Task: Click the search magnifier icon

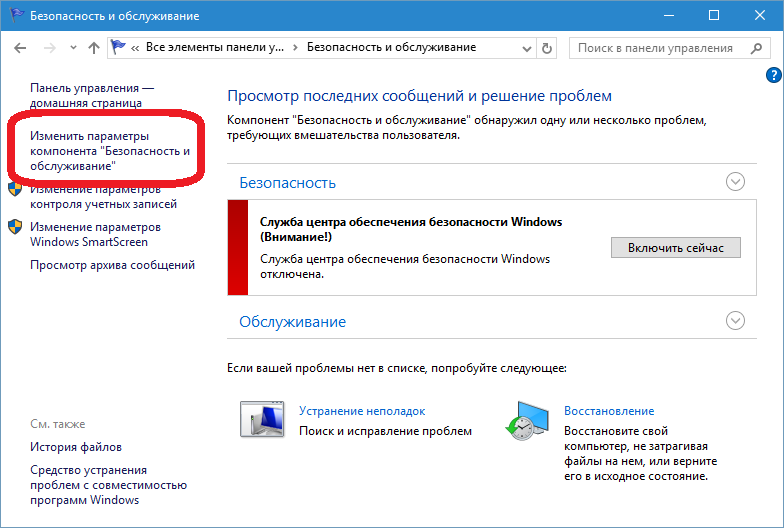Action: [756, 48]
